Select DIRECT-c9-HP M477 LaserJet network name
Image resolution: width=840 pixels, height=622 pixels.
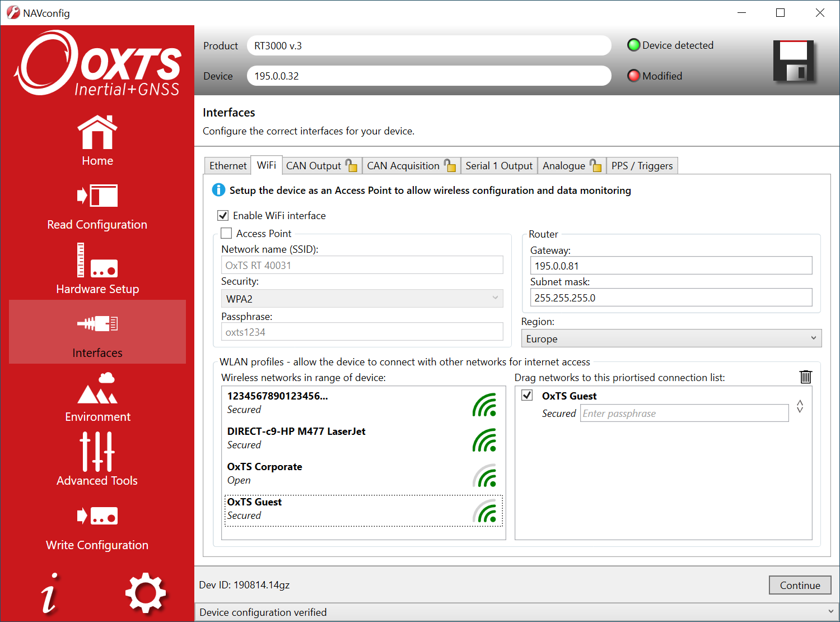(x=296, y=431)
